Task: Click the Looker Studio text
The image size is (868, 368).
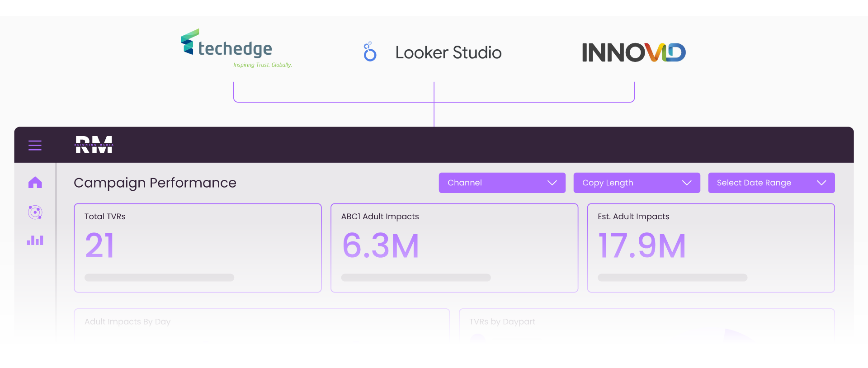Action: 448,52
